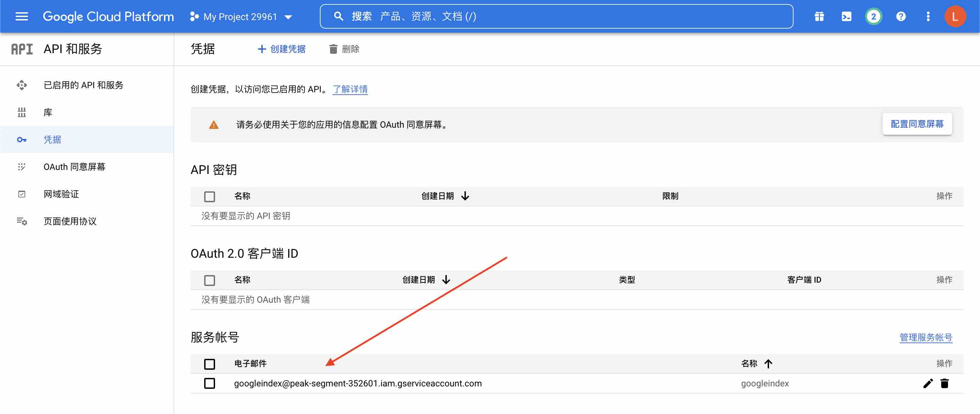Open the hamburger navigation menu
Screen dimensions: 980x414
point(22,16)
